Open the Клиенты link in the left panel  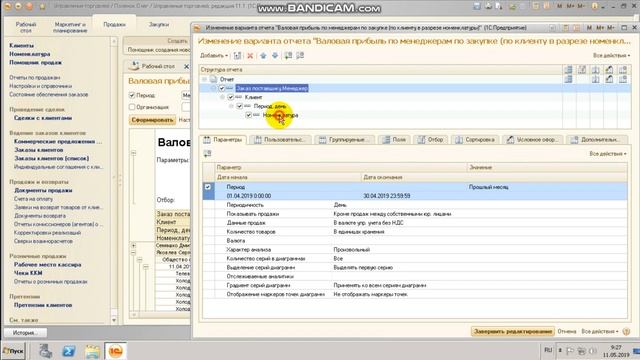click(22, 45)
